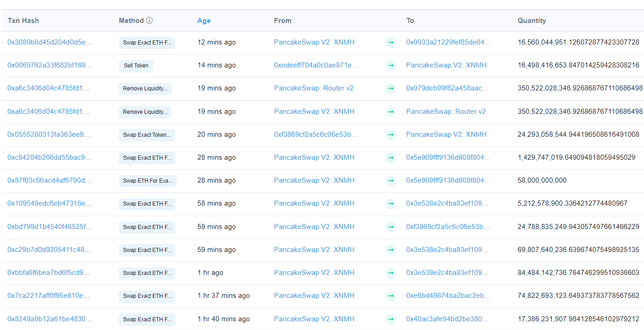The width and height of the screenshot is (644, 330).
Task: Select quantity 1,429,747,019.649094818059495029
Action: [x=577, y=157]
